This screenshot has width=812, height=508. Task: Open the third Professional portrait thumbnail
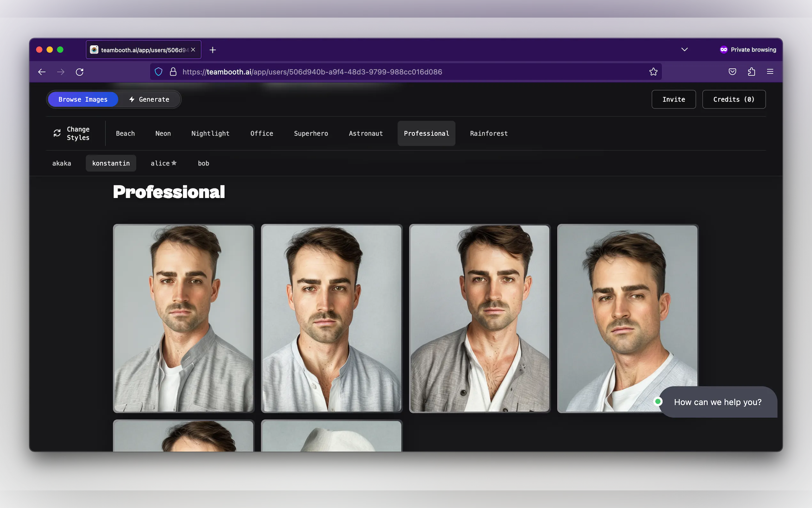click(x=479, y=318)
